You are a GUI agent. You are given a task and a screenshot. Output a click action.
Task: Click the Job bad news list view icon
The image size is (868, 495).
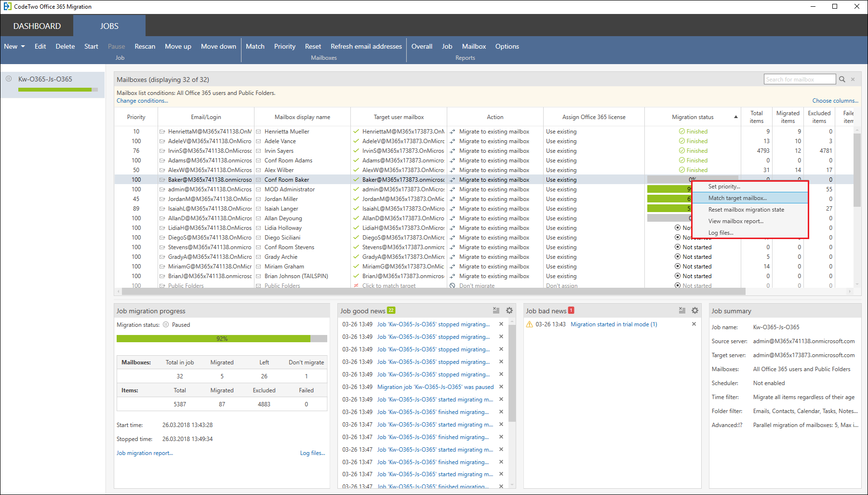[x=682, y=311]
